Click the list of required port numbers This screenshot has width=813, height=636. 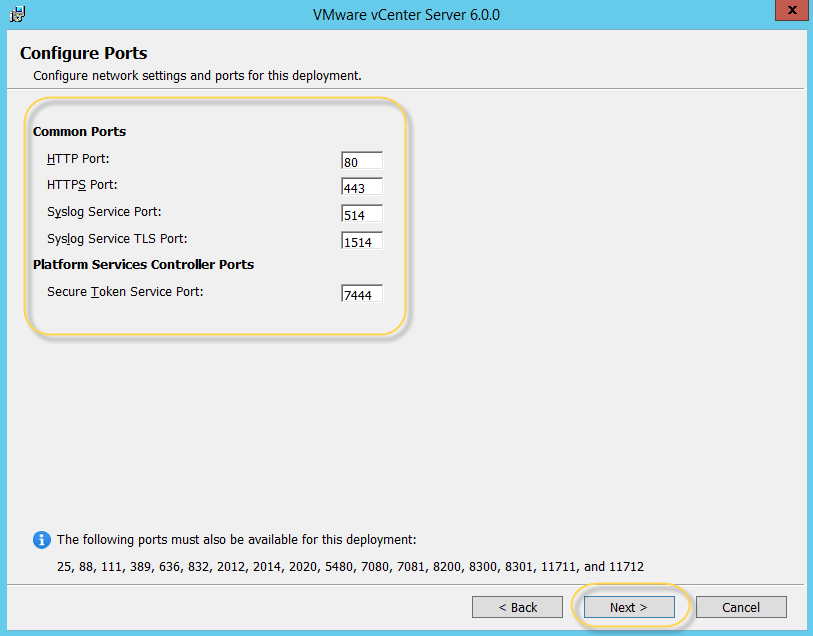click(x=350, y=567)
